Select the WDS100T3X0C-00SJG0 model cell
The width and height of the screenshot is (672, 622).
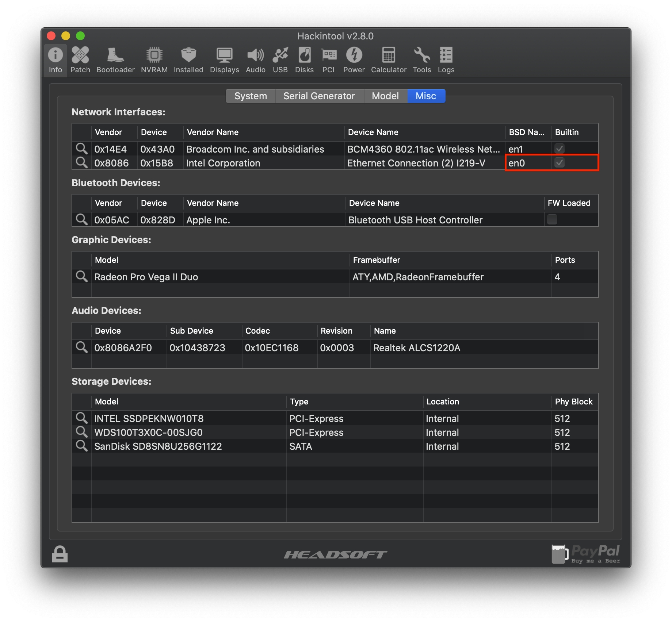coord(189,432)
